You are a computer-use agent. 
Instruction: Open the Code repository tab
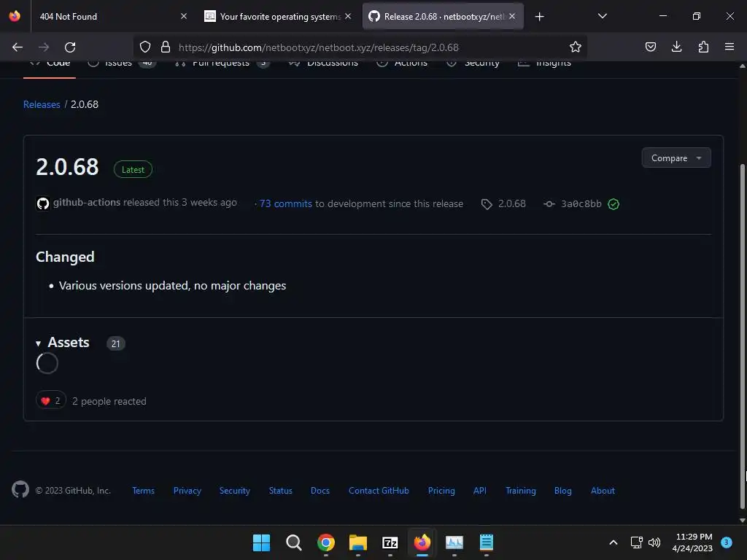50,65
